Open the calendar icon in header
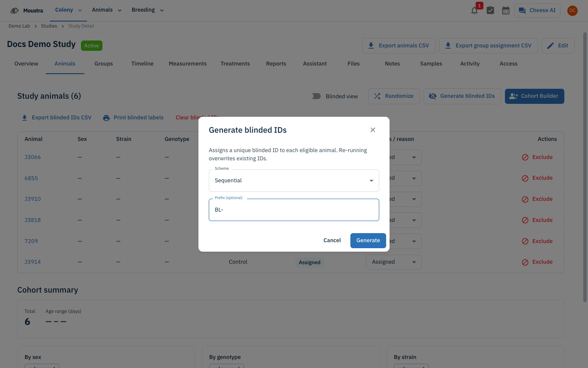This screenshot has height=368, width=588. pyautogui.click(x=506, y=10)
